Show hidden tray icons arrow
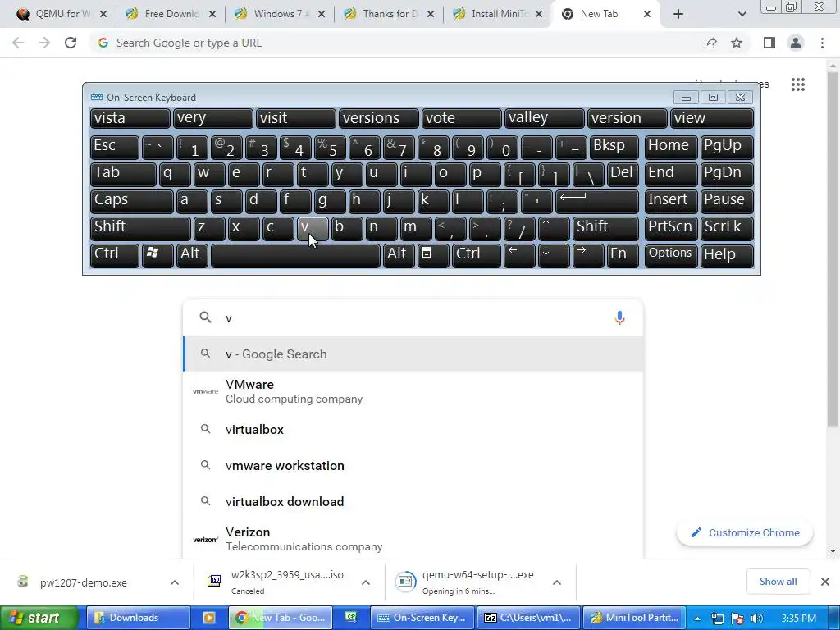Screen dimensions: 840x630 (697, 619)
